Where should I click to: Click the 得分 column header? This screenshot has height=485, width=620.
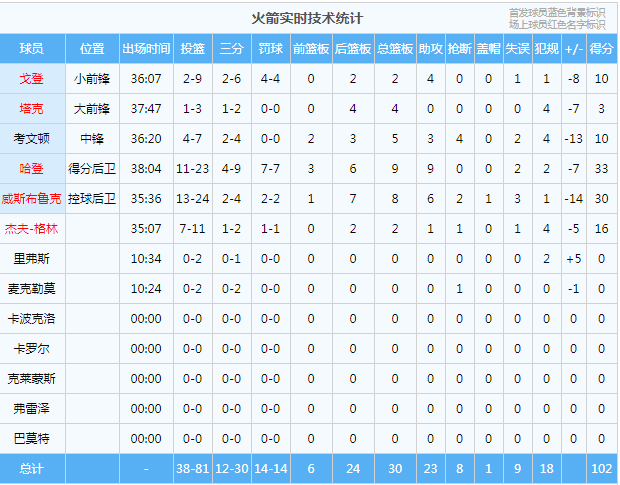click(x=601, y=49)
